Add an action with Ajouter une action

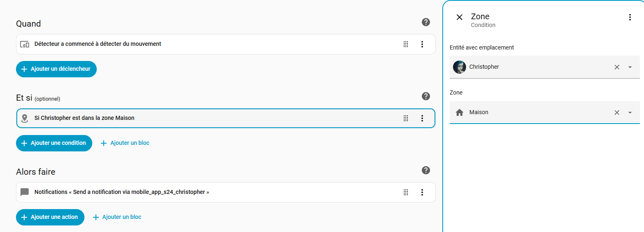tap(50, 217)
